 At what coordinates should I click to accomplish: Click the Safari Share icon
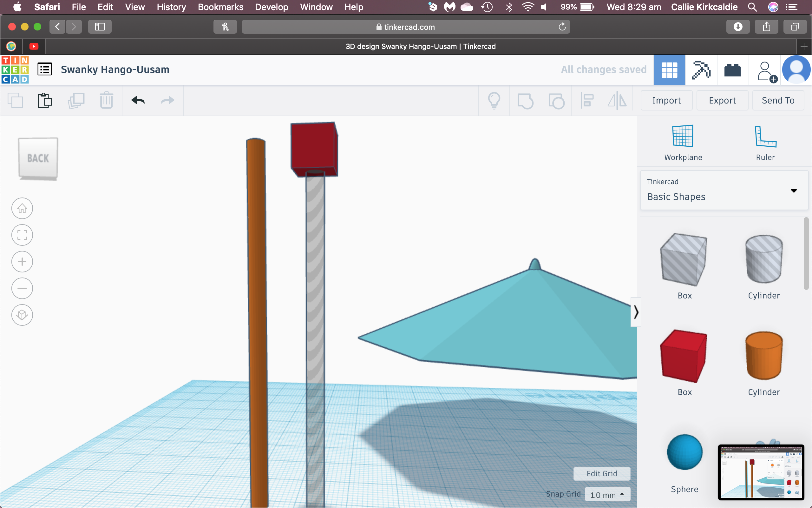point(766,27)
